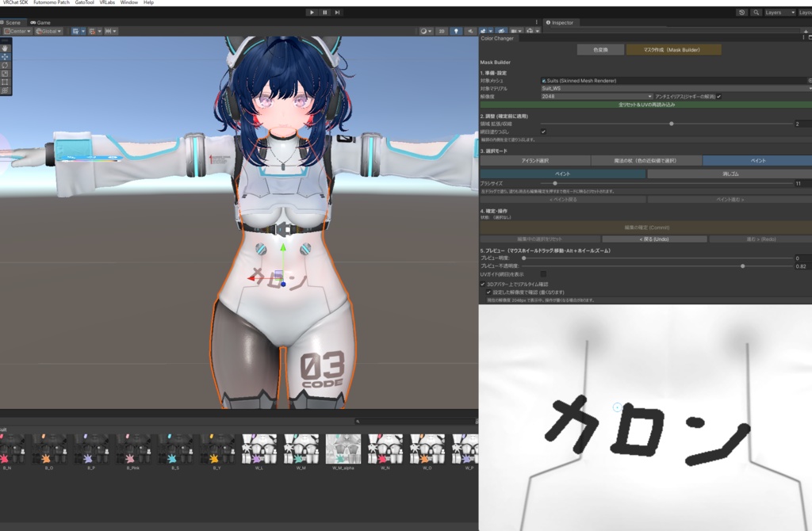Image resolution: width=812 pixels, height=531 pixels.
Task: Click the Pause icon in the toolbar
Action: [324, 12]
